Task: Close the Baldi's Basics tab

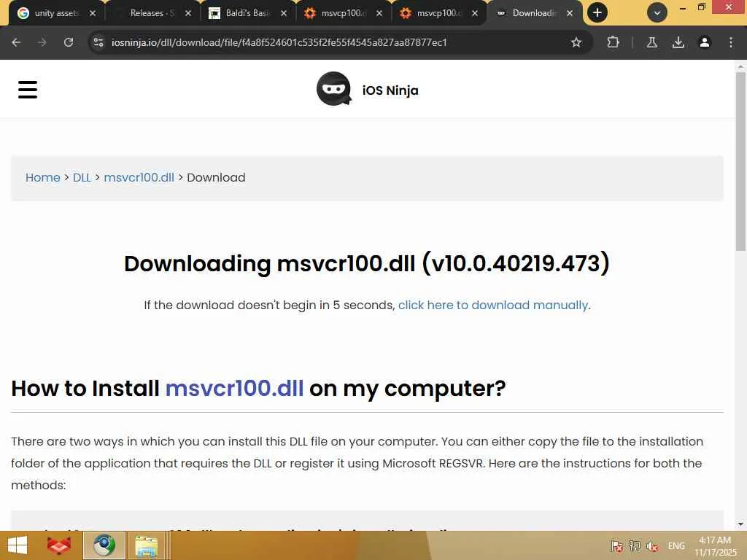Action: click(x=284, y=13)
